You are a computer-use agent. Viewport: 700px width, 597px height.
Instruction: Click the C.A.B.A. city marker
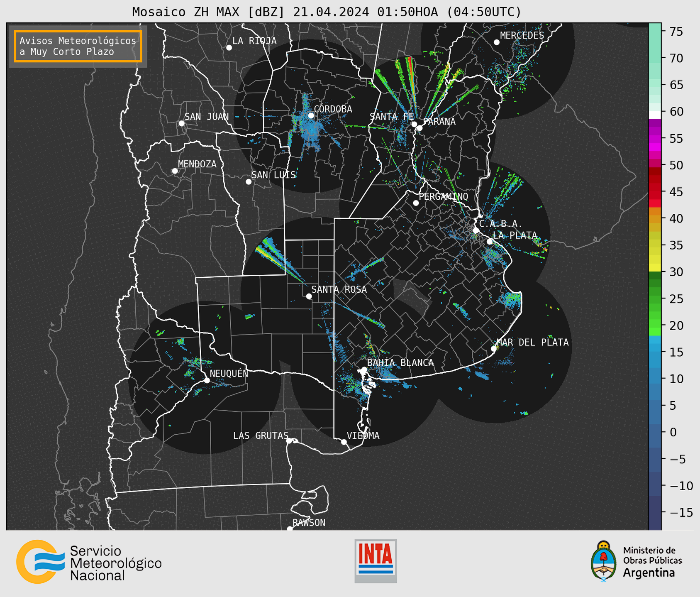pyautogui.click(x=476, y=230)
